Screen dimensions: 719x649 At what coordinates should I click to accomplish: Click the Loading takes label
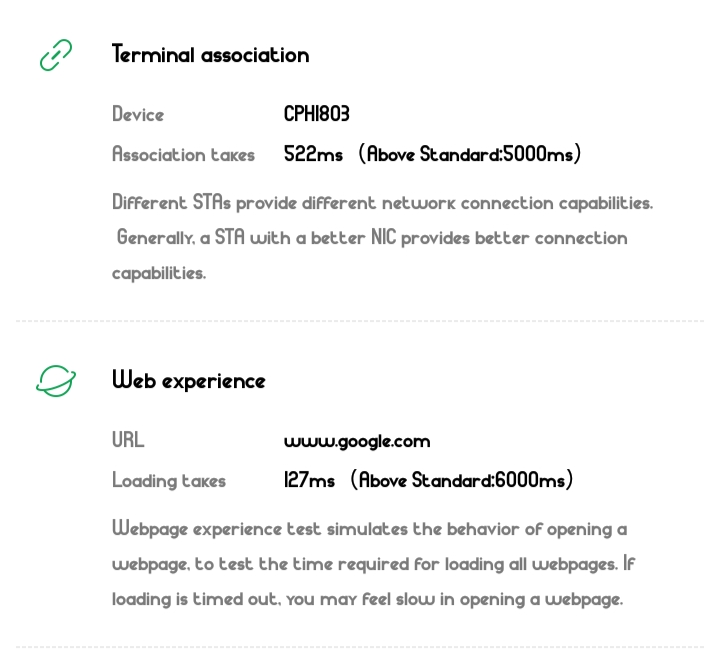pyautogui.click(x=169, y=481)
